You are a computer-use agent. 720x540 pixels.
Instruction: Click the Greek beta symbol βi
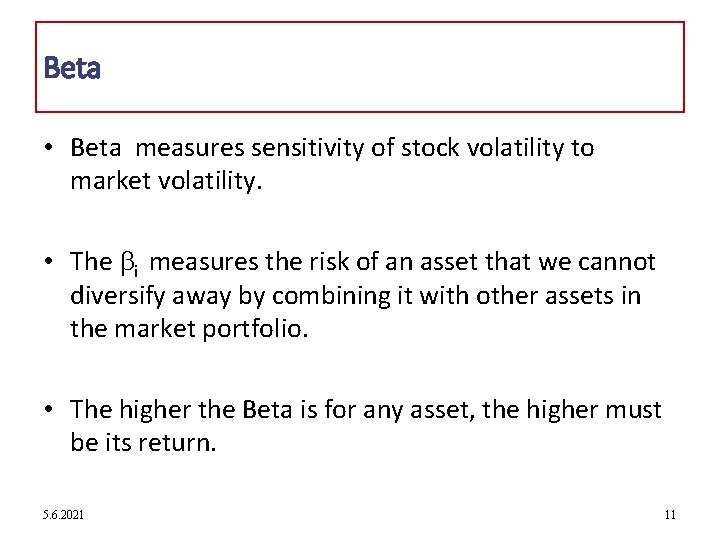pos(130,264)
